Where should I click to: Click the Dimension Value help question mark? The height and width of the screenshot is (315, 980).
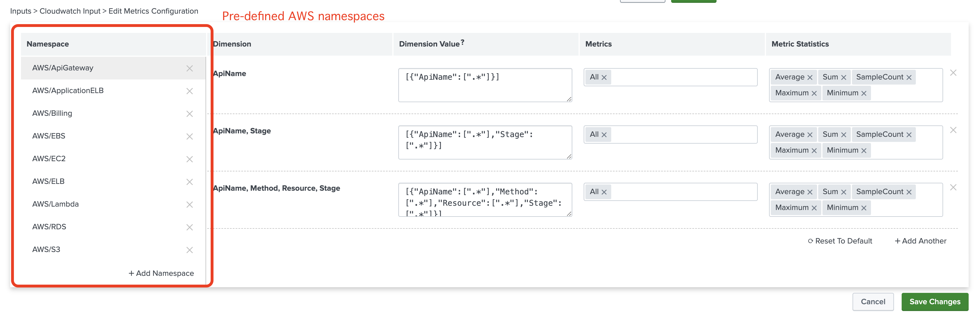(462, 42)
